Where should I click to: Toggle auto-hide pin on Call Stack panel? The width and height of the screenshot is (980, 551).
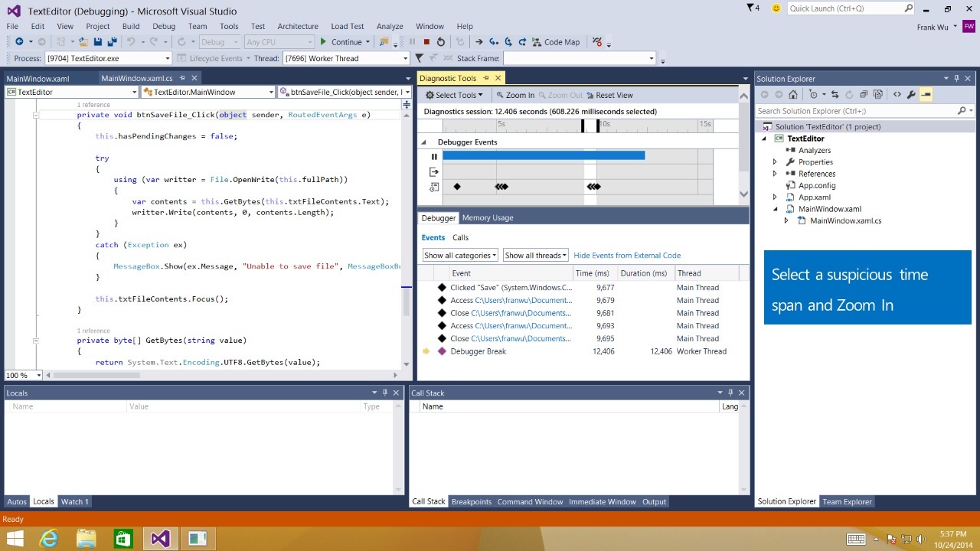tap(731, 393)
